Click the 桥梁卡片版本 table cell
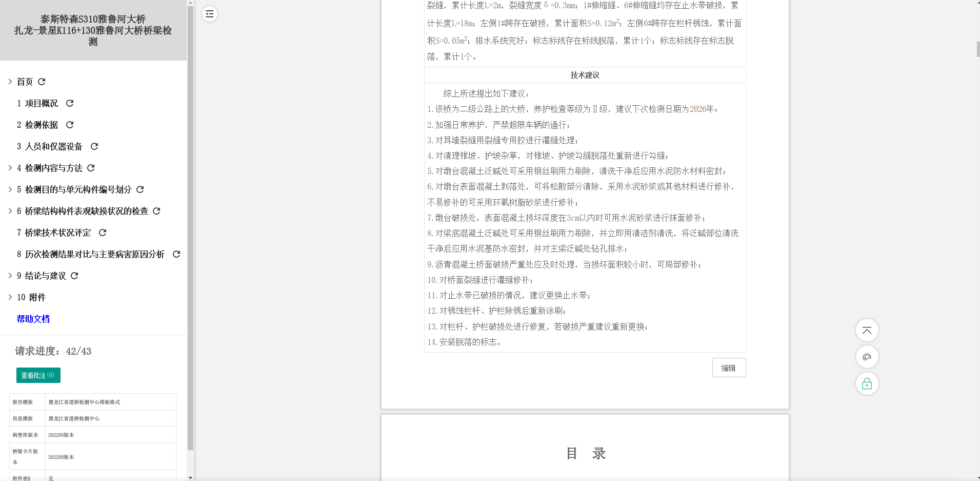Screen dimensions: 980x481 point(27,456)
